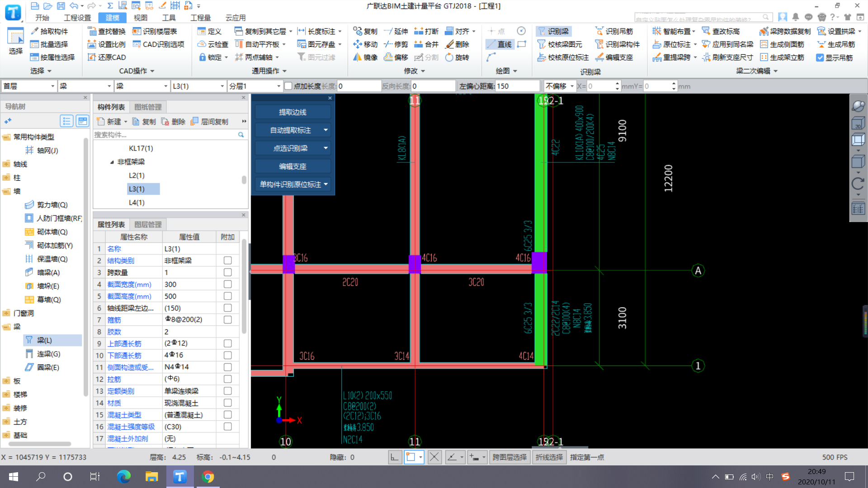Viewport: 868px width, 488px height.
Task: Switch to 图层管理 tab
Action: [148, 225]
